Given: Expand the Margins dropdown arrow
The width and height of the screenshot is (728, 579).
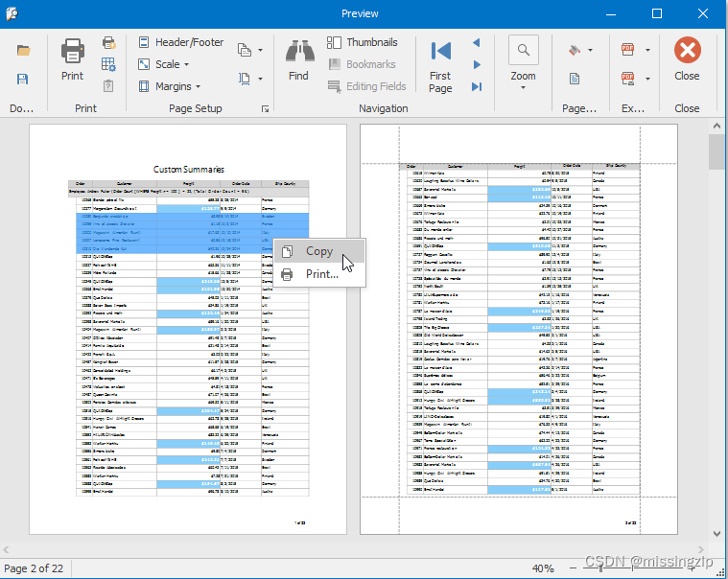Looking at the screenshot, I should point(199,87).
